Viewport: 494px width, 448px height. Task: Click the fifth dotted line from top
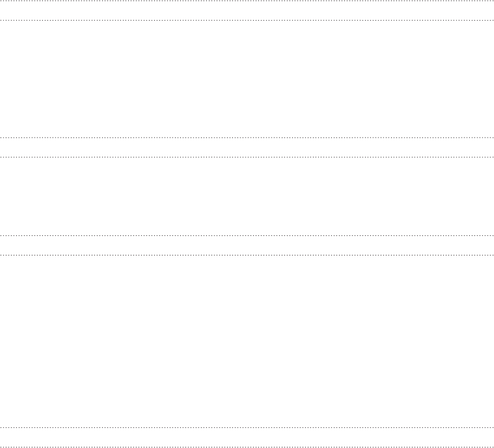pyautogui.click(x=247, y=235)
